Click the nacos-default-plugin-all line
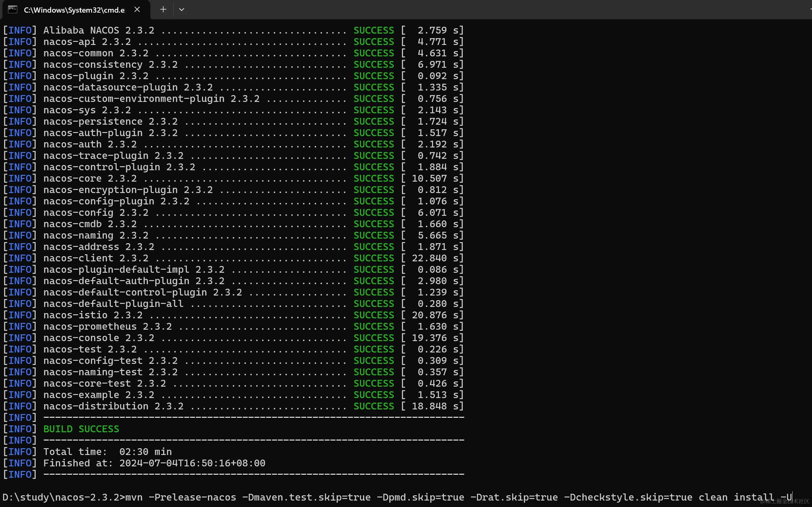This screenshot has height=507, width=812. 113,304
